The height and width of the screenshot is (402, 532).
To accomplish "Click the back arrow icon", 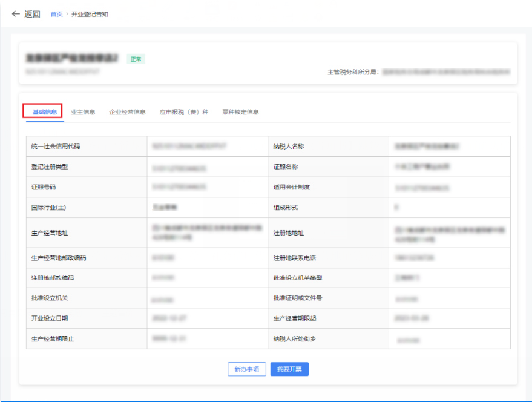I will click(x=16, y=14).
